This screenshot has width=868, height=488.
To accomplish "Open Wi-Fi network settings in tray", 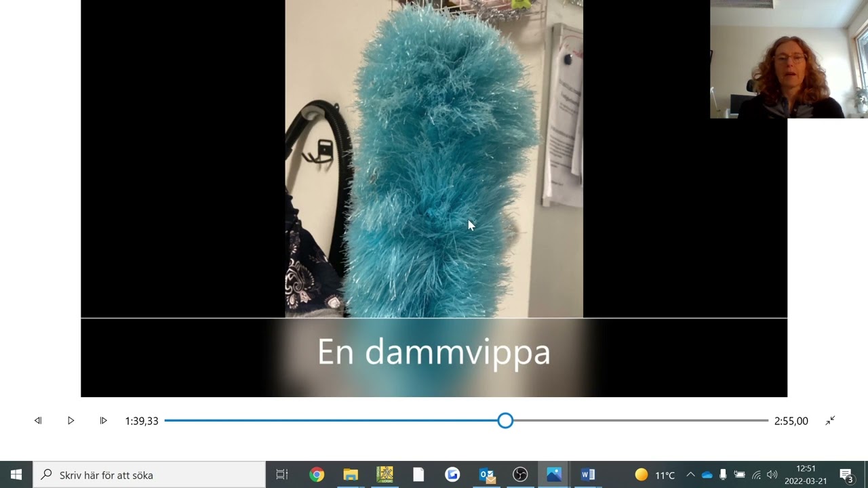I will pyautogui.click(x=756, y=475).
